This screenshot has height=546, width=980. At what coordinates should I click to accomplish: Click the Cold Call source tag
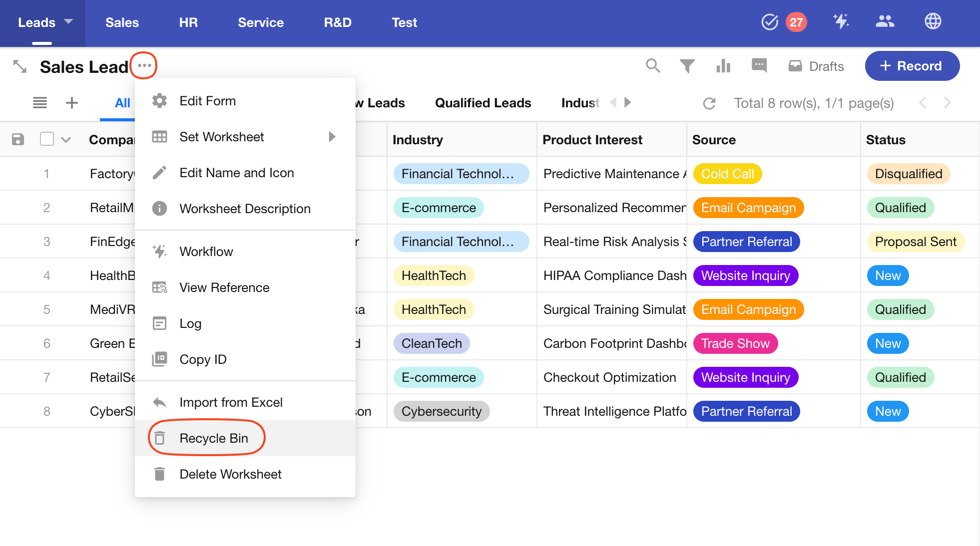[727, 174]
